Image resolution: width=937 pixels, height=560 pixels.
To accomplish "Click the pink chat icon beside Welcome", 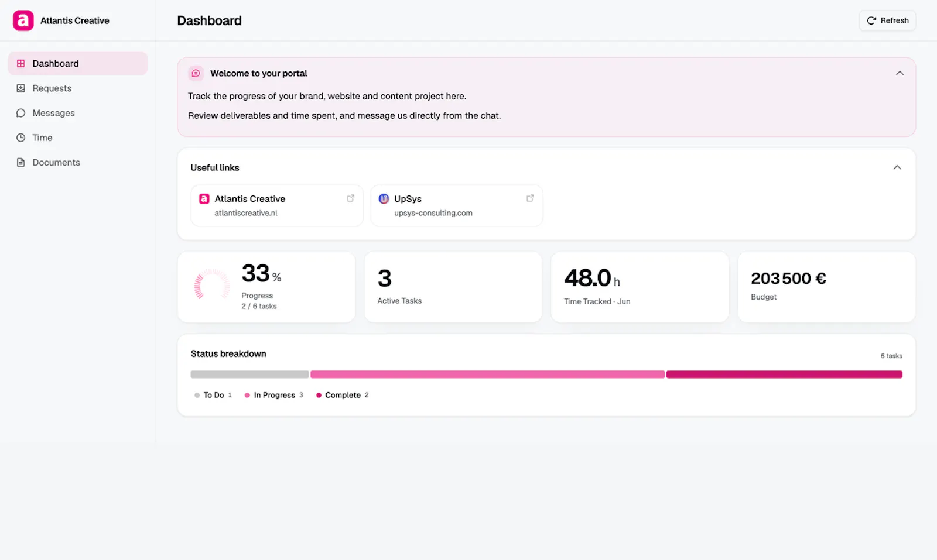I will click(x=196, y=73).
